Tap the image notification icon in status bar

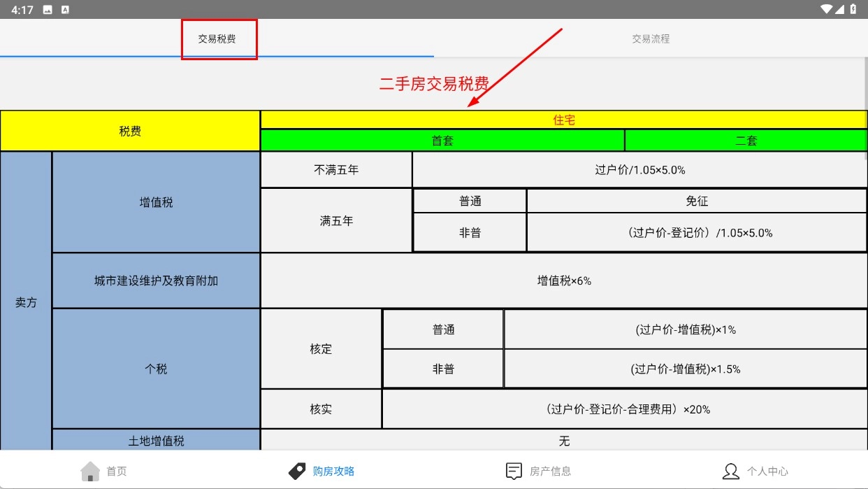click(x=48, y=10)
